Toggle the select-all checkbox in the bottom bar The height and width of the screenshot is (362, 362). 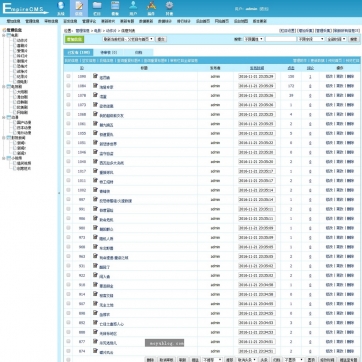pyautogui.click(x=68, y=360)
